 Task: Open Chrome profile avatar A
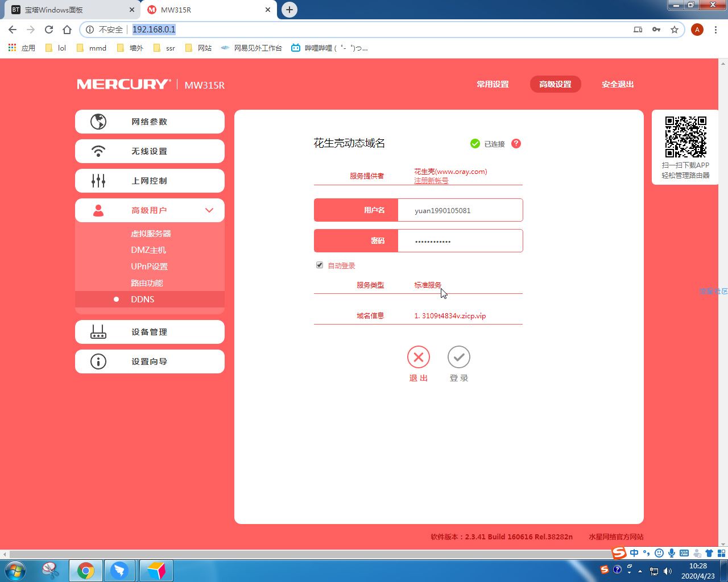pyautogui.click(x=697, y=30)
